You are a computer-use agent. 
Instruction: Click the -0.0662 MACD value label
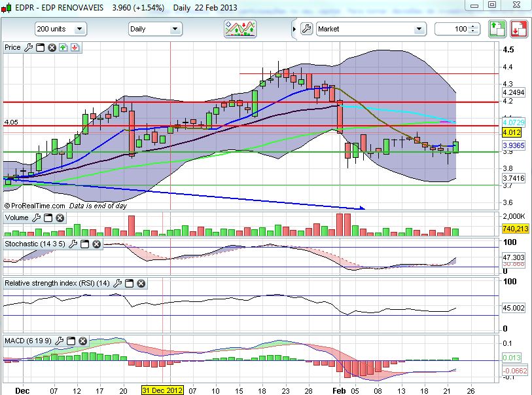tap(515, 371)
